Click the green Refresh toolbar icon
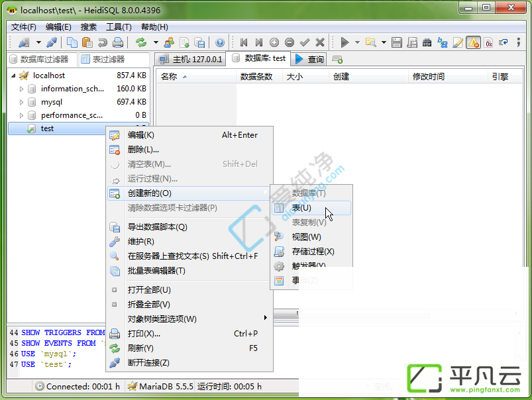This screenshot has width=532, height=400. pyautogui.click(x=141, y=42)
